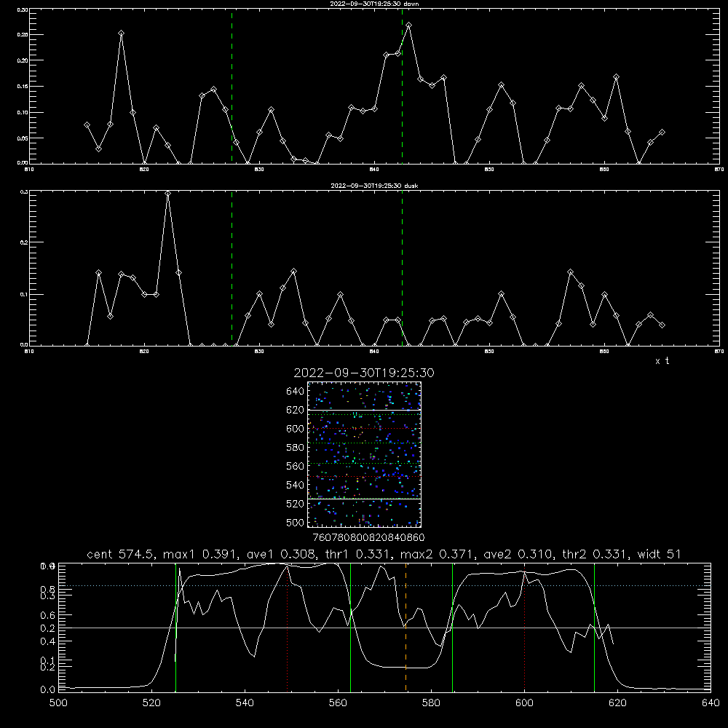Screen dimensions: 728x728
Task: Click the tallest diamond marker in dusk plot
Action: click(x=167, y=193)
